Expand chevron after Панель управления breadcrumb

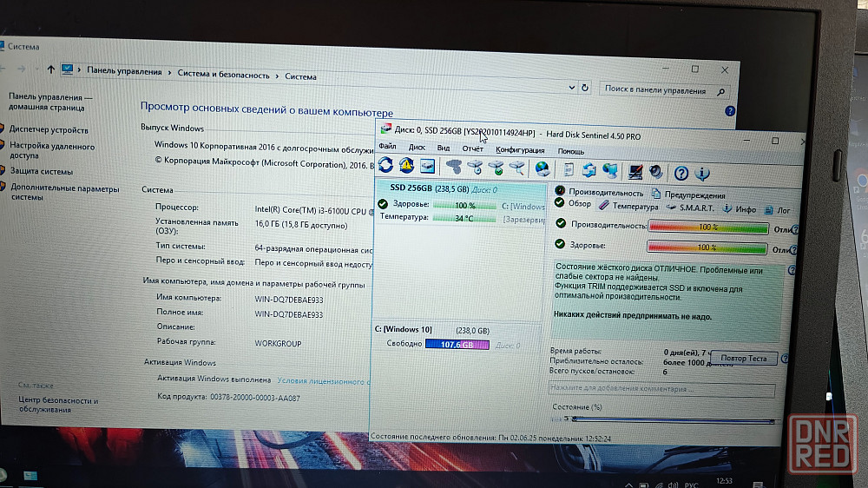click(x=169, y=73)
